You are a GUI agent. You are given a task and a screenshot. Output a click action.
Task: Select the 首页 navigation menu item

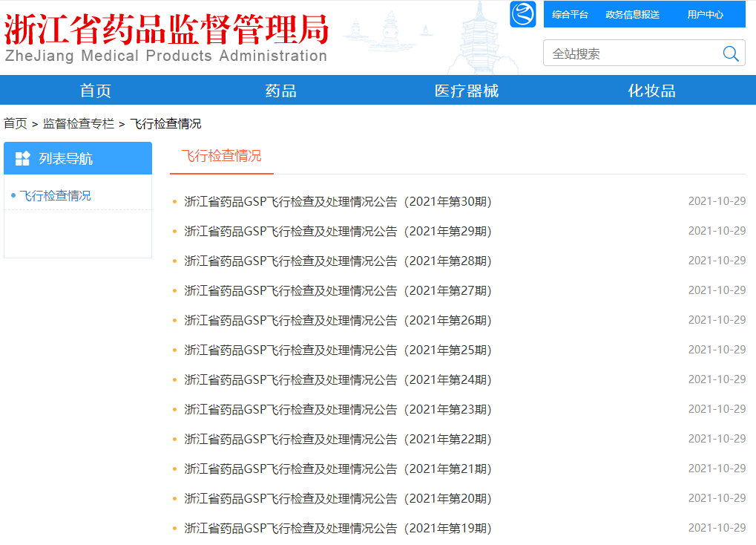tap(96, 91)
